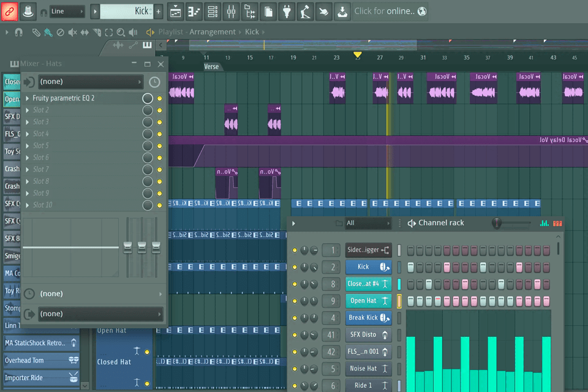Click the audio waveform icon above track list
Screen dimensions: 588x392
[118, 45]
